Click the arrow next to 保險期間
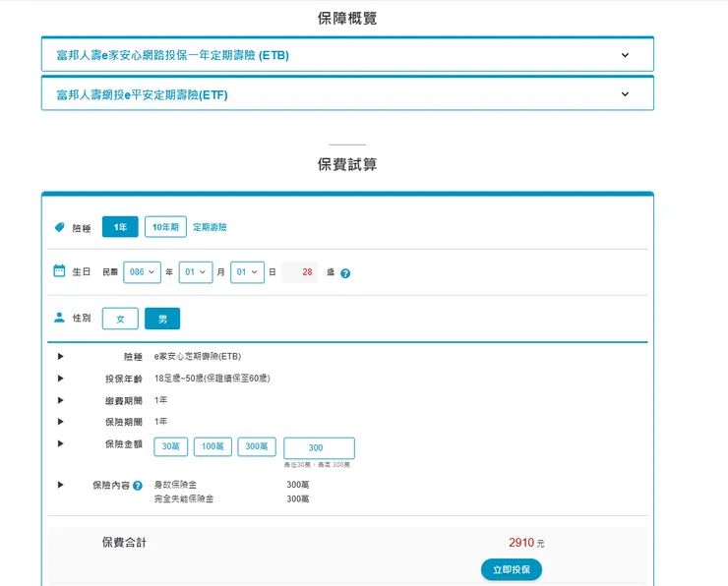 (x=60, y=421)
